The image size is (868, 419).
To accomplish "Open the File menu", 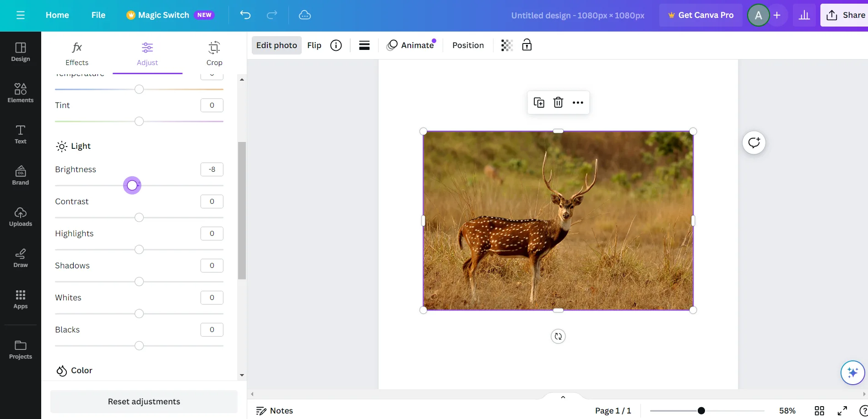I will coord(98,15).
